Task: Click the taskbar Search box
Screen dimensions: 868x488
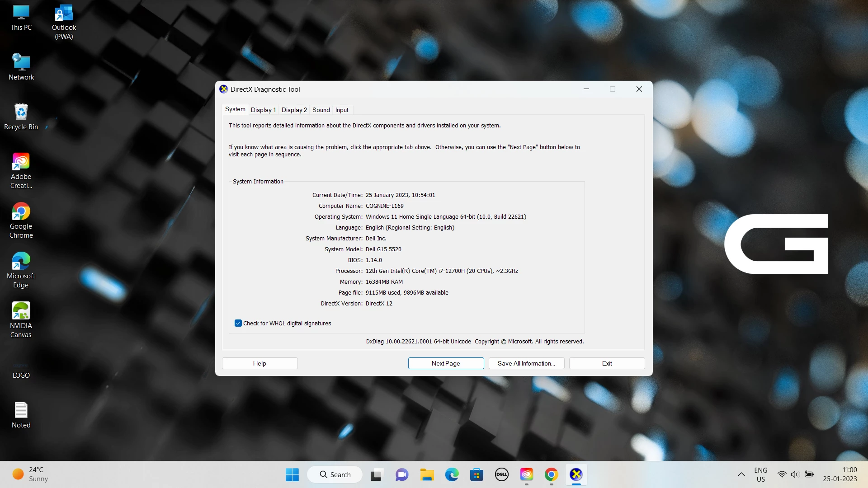Action: pyautogui.click(x=335, y=474)
